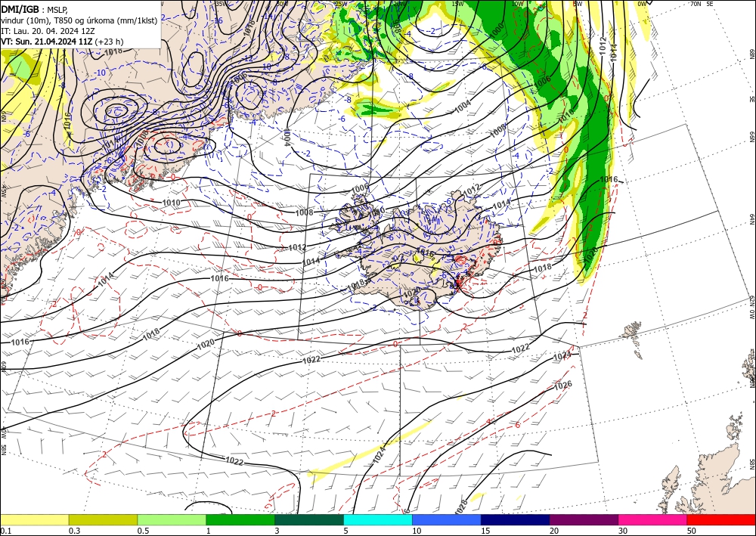
Task: Click the "70N" latitude label
Action: [696, 3]
